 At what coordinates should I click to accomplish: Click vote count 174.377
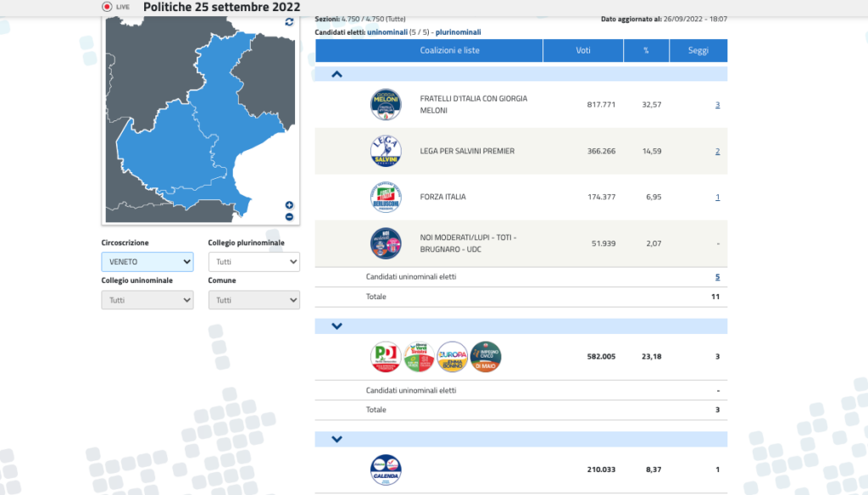point(601,197)
